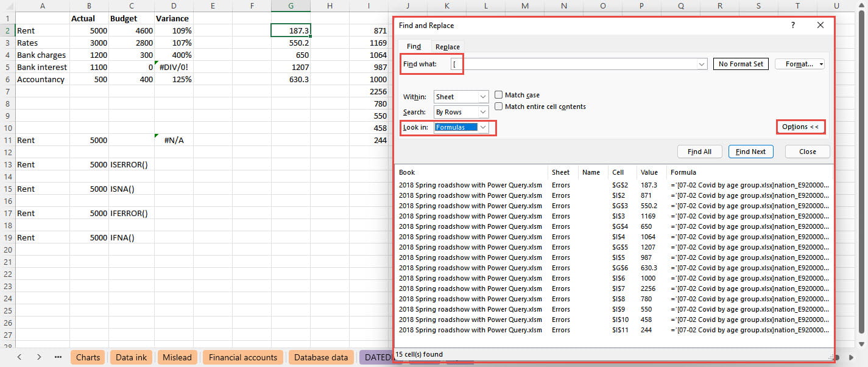The width and height of the screenshot is (868, 367).
Task: Open the Format button dropdown arrow
Action: (821, 64)
